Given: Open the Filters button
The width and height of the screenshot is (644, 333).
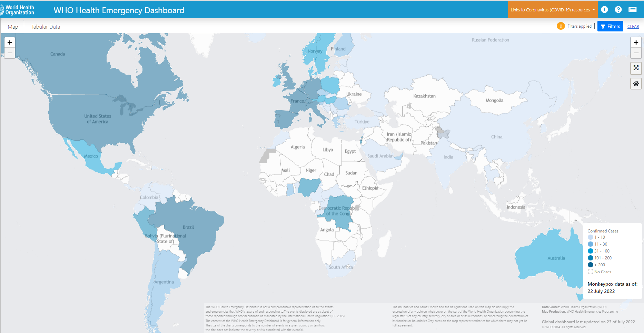Looking at the screenshot, I should (610, 27).
